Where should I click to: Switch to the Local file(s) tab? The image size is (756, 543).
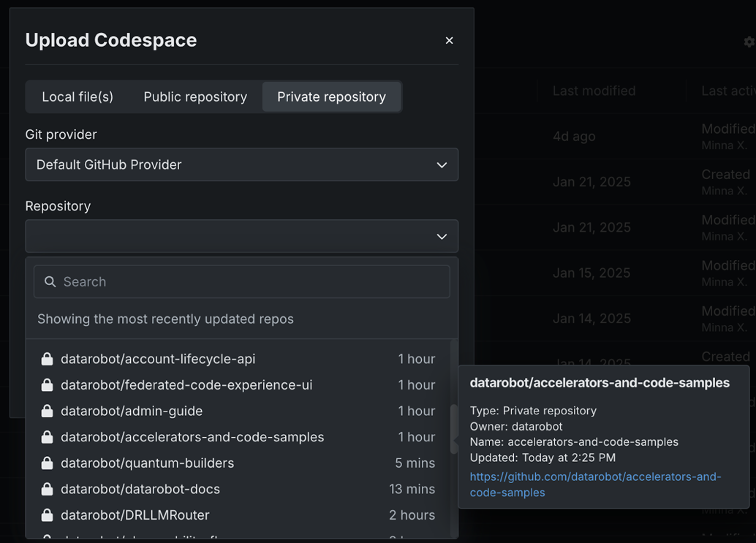coord(78,96)
